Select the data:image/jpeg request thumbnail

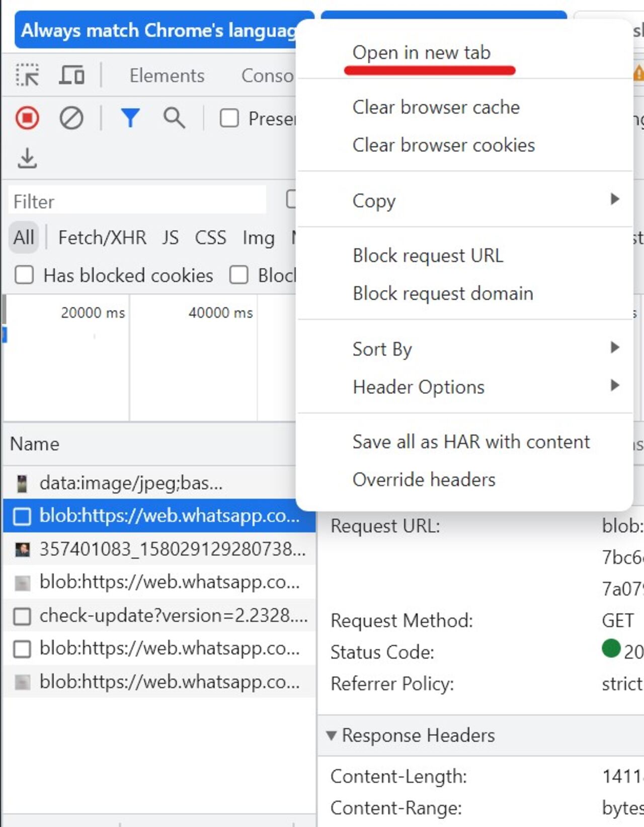22,483
